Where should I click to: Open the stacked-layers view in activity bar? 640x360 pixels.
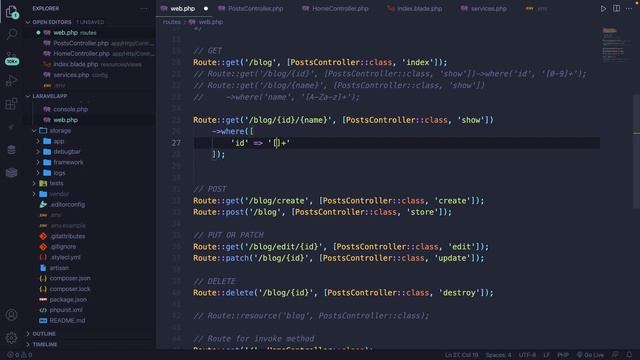pyautogui.click(x=11, y=172)
